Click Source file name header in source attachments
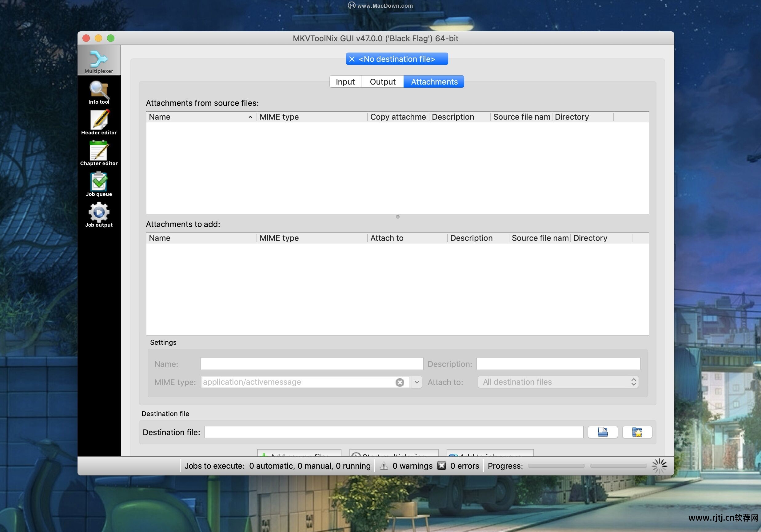 tap(521, 117)
